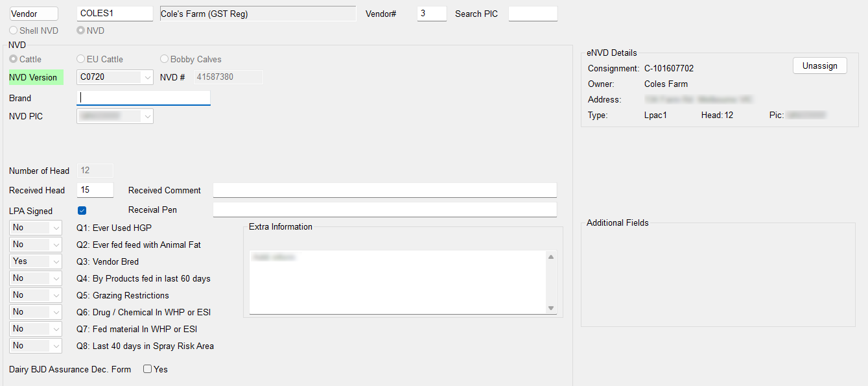The image size is (868, 386).
Task: Open Q6 Drug / Chemical dropdown
Action: (x=55, y=312)
